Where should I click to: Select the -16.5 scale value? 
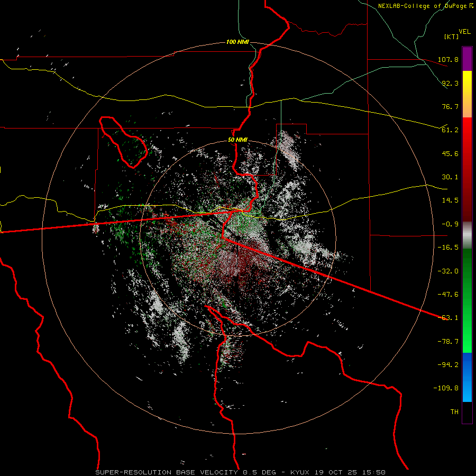point(448,248)
